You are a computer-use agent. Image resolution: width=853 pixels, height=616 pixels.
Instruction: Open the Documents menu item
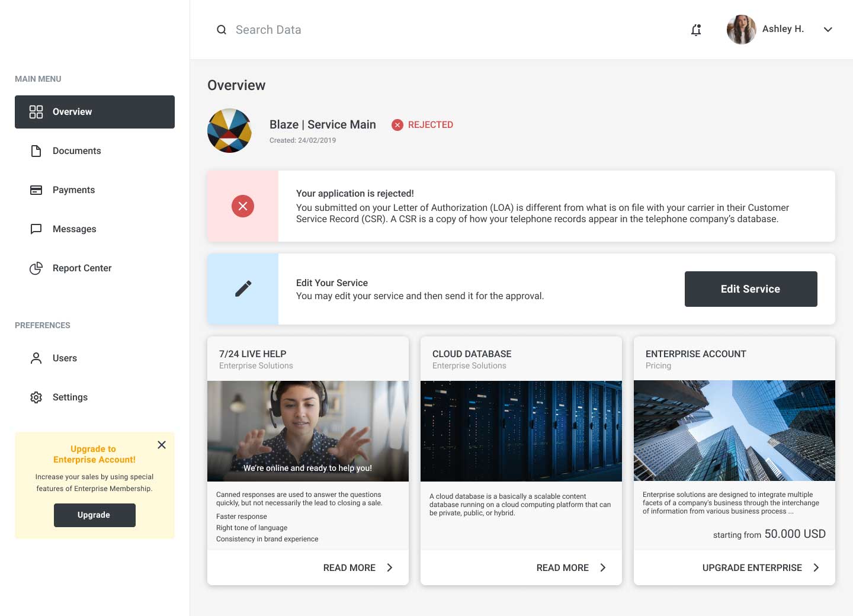[95, 151]
